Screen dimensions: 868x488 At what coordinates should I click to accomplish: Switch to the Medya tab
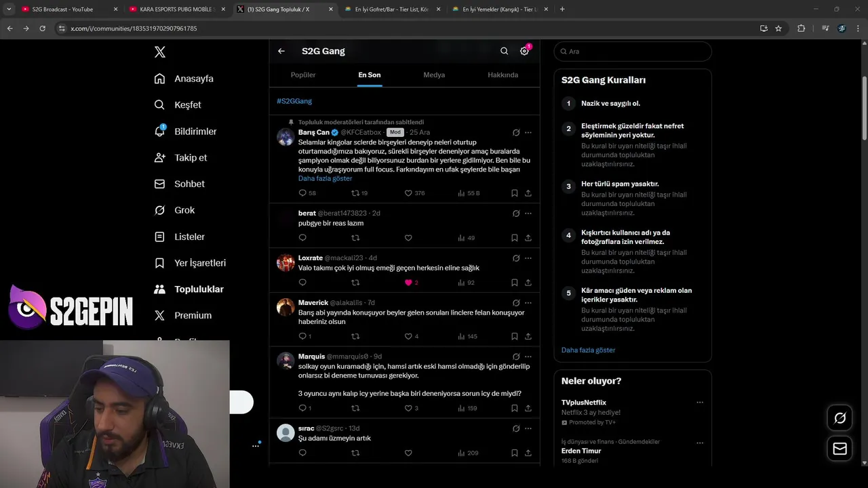click(x=434, y=75)
